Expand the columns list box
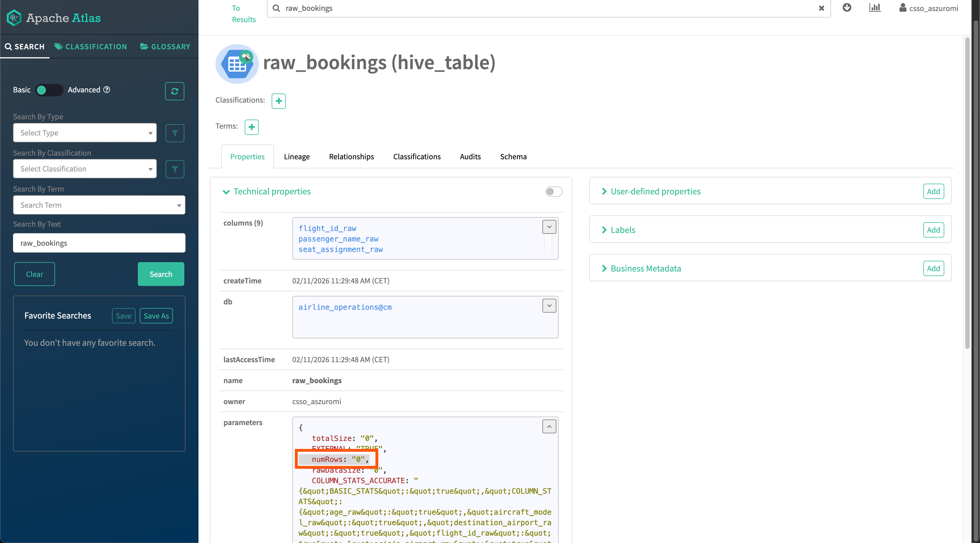The height and width of the screenshot is (543, 980). pos(549,227)
